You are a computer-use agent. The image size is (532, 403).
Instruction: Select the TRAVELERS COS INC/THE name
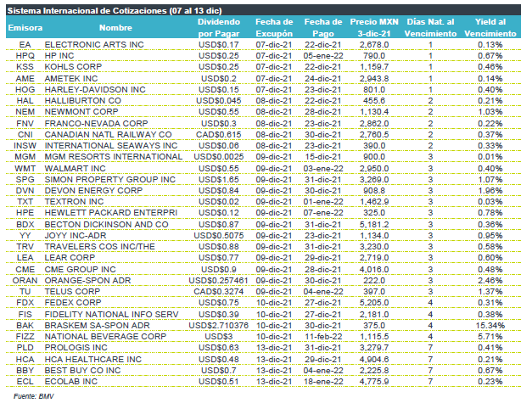coord(99,247)
